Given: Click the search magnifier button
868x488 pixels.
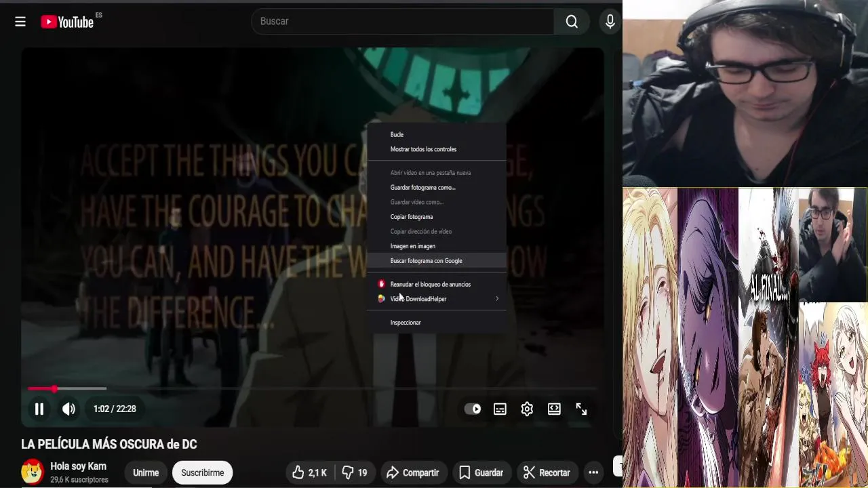Looking at the screenshot, I should tap(572, 22).
